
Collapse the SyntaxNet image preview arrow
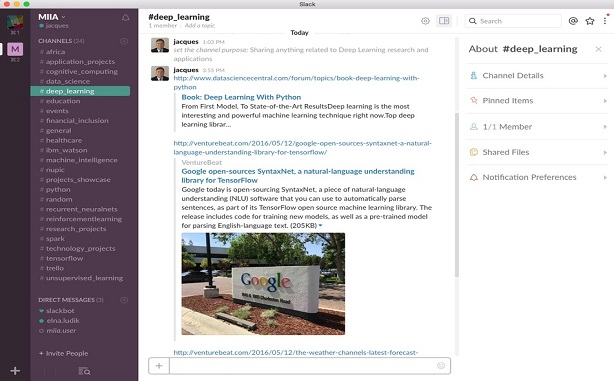pos(320,226)
